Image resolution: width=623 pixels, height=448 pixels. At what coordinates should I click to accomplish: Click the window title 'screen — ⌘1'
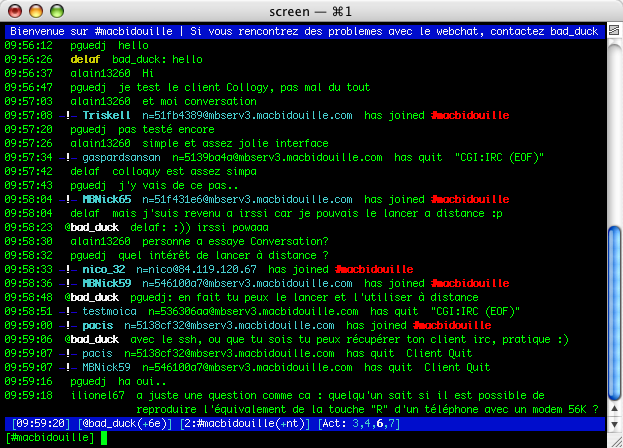(310, 12)
